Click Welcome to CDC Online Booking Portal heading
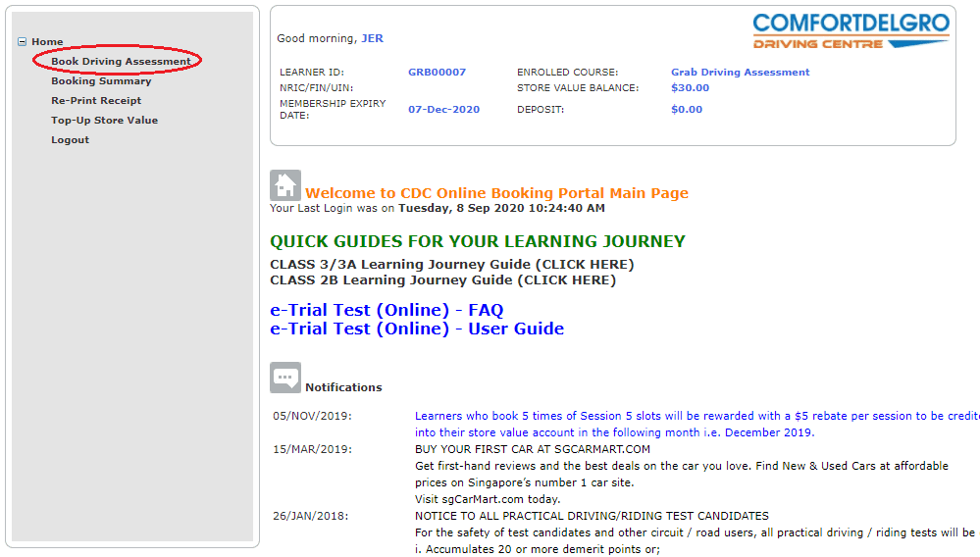The image size is (980, 557). click(496, 193)
